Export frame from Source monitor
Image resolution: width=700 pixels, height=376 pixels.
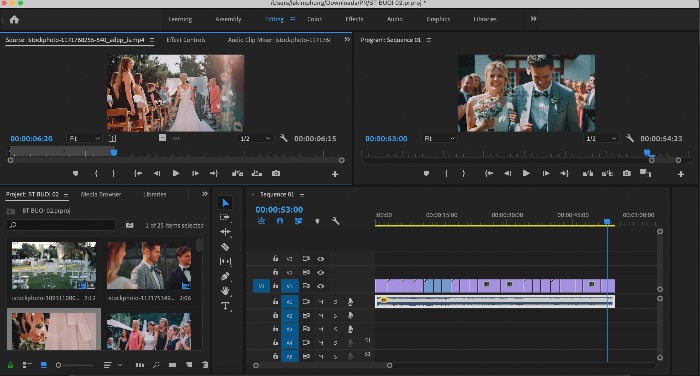(x=276, y=173)
